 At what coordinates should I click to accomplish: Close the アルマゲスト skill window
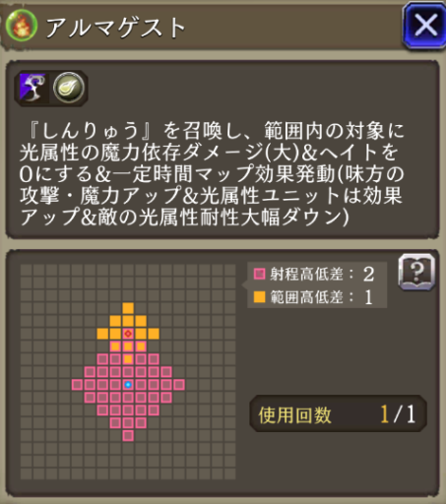click(x=424, y=26)
